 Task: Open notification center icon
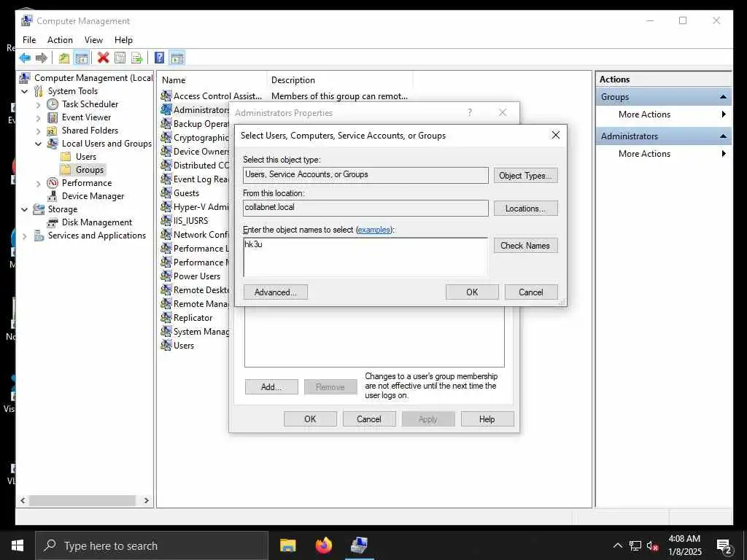click(x=724, y=546)
